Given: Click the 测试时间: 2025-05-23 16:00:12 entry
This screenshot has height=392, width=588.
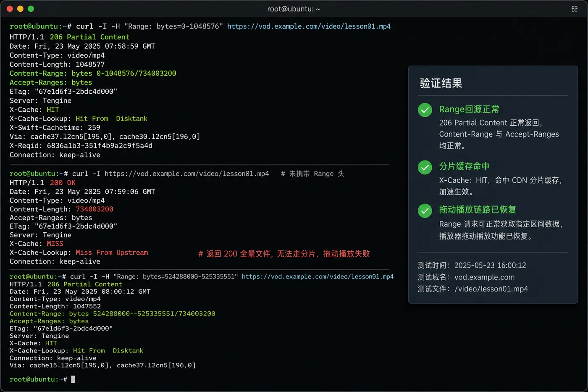Looking at the screenshot, I should pos(472,266).
